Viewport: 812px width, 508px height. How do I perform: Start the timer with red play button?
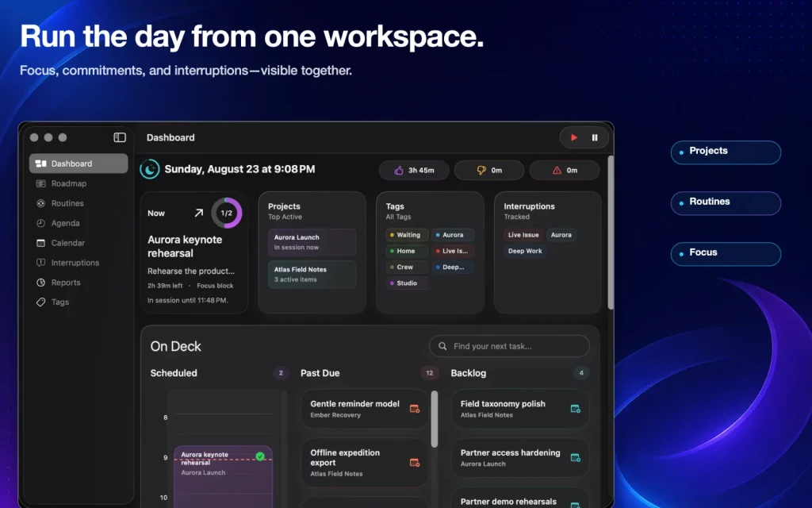pyautogui.click(x=574, y=137)
